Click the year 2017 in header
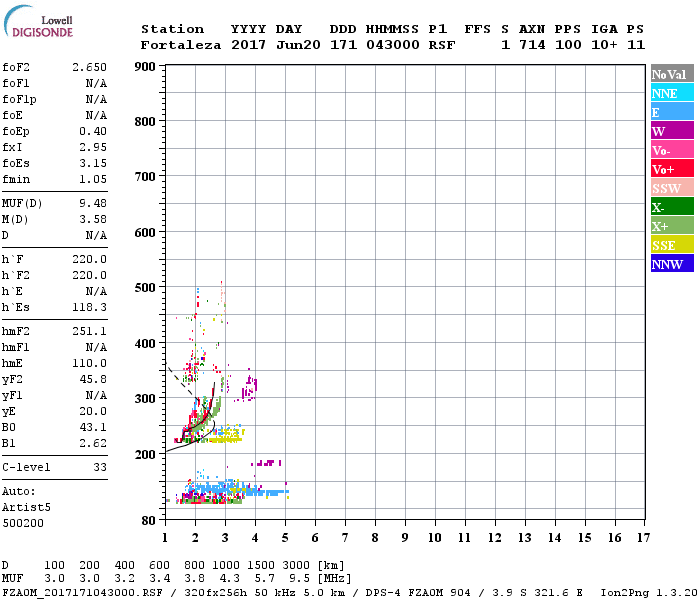 pyautogui.click(x=248, y=45)
